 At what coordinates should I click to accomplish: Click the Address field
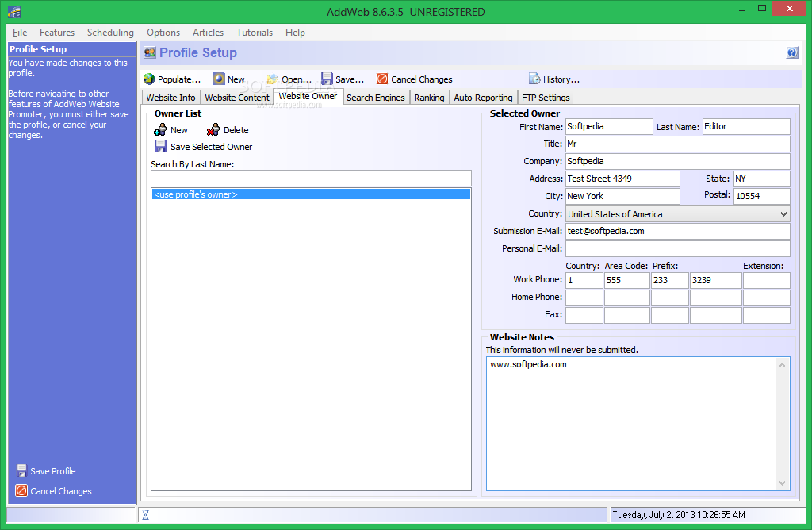pos(622,179)
